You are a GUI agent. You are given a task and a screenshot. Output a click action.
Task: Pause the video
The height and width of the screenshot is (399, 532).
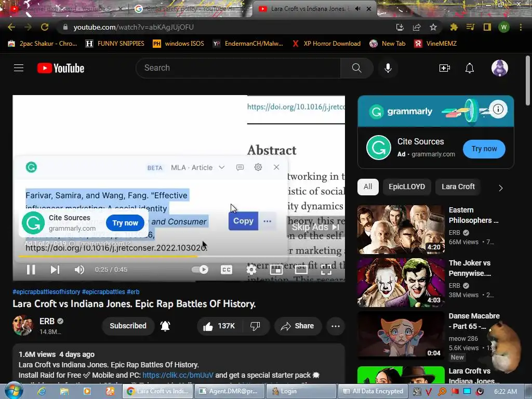31,270
